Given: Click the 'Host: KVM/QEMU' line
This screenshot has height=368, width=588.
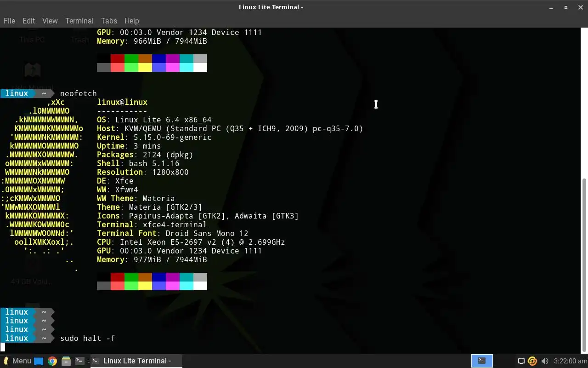Looking at the screenshot, I should (230, 128).
